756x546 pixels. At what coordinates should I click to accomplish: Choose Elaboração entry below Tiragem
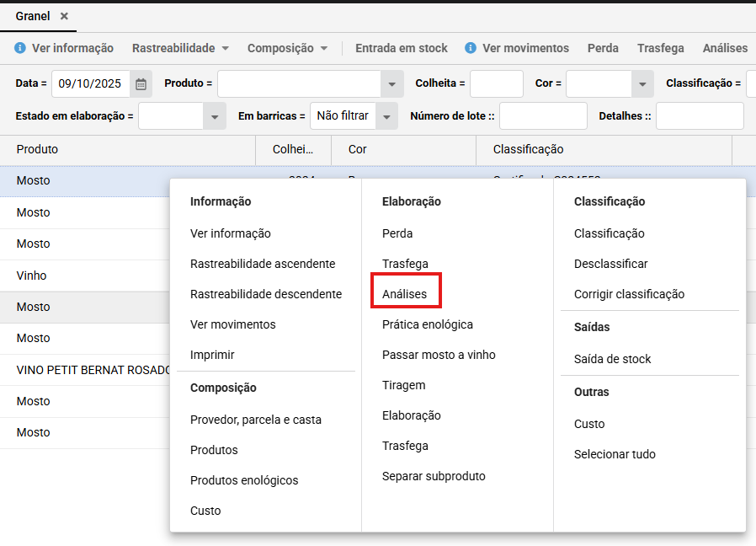(412, 415)
